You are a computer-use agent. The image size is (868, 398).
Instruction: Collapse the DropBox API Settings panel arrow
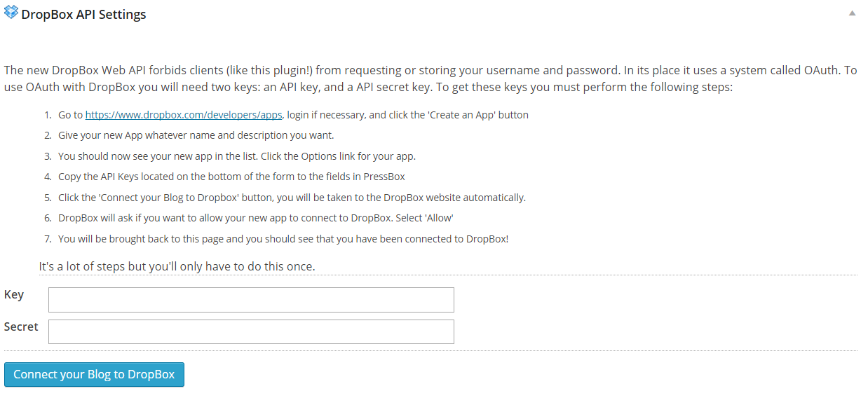[x=852, y=13]
